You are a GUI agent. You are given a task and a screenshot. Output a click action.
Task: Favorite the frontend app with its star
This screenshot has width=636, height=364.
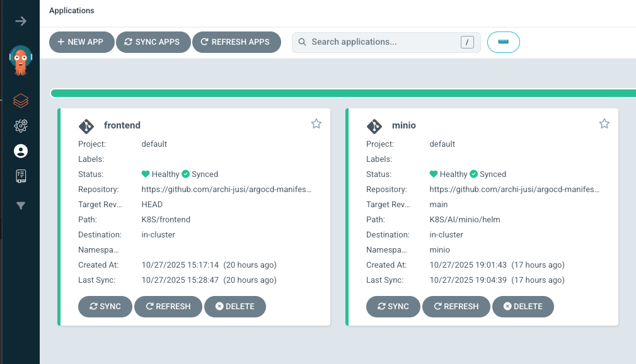click(316, 124)
